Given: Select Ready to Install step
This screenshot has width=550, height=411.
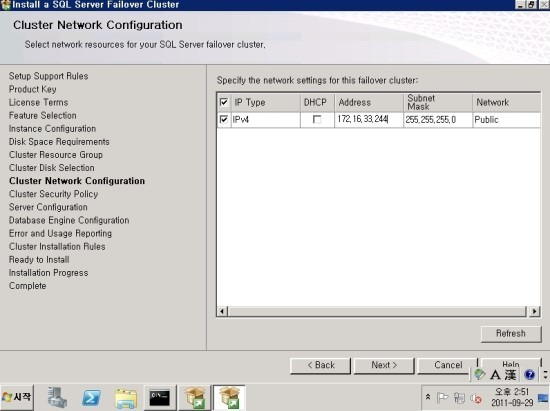Looking at the screenshot, I should coord(39,260).
